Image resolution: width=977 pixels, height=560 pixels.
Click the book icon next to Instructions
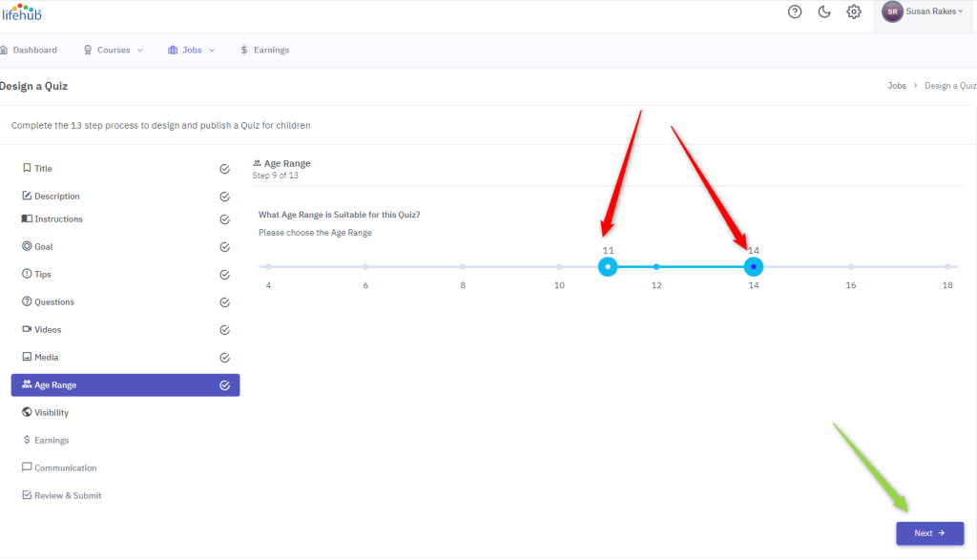point(27,218)
